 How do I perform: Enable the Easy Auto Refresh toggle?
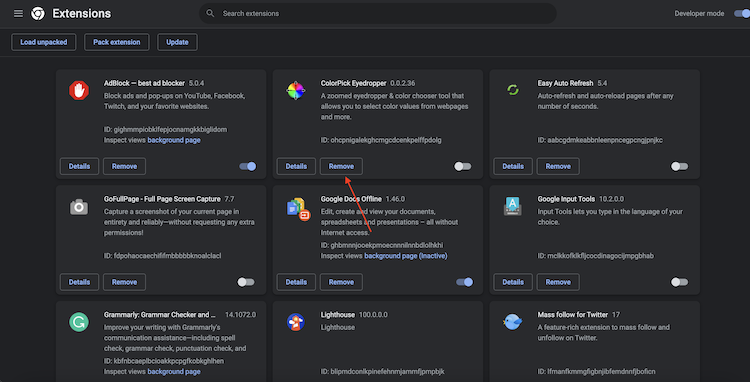679,166
